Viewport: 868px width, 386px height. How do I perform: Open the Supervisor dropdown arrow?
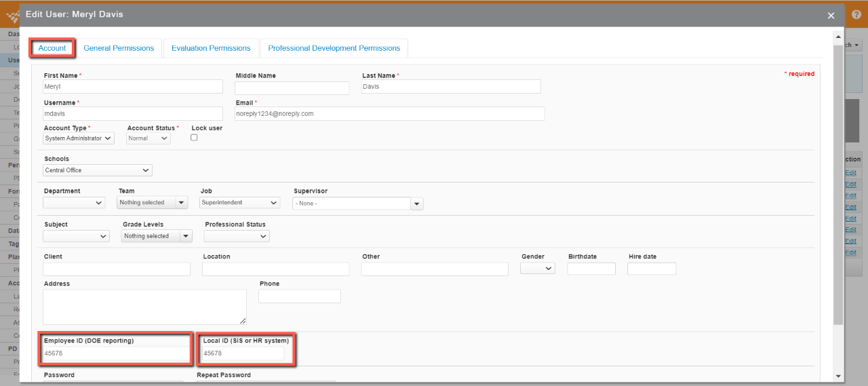click(416, 204)
